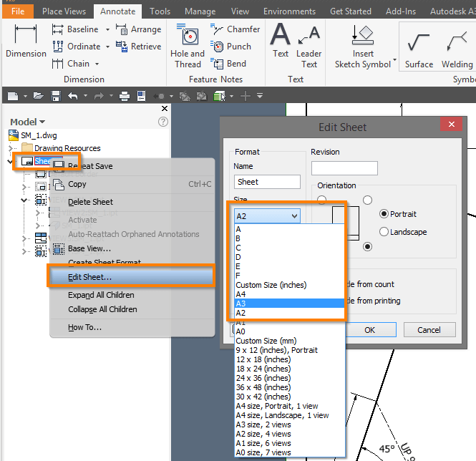Choose the Baseline dimension tool

[75, 29]
